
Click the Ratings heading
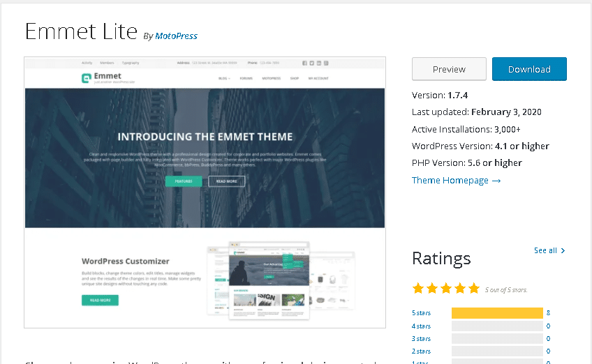point(441,259)
